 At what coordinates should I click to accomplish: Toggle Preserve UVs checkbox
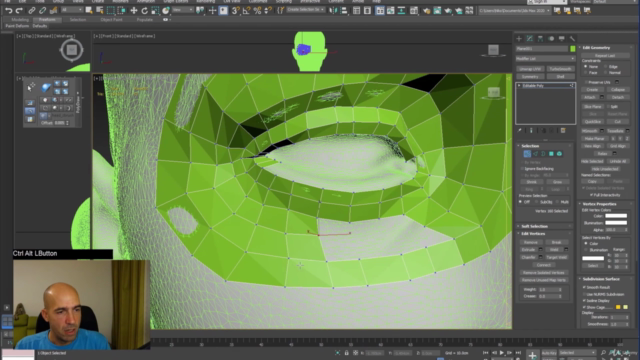click(586, 82)
